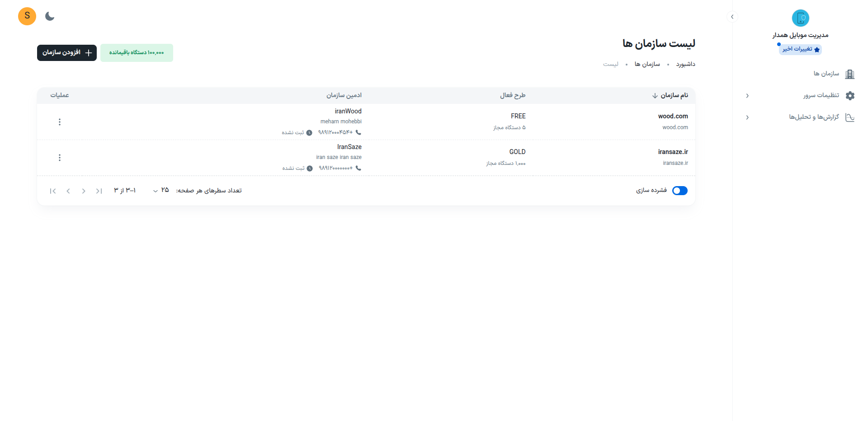Go to the previous page of results
Screen dimensions: 868x421
(84, 191)
